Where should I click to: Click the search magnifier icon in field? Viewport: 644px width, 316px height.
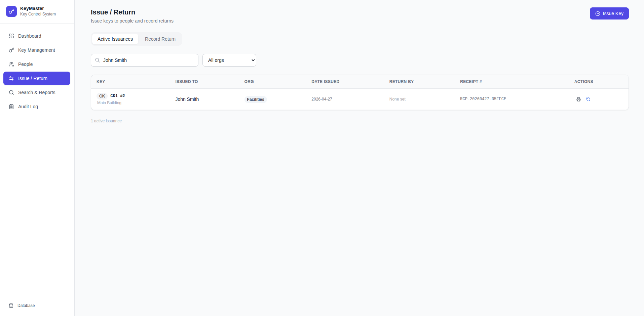point(98,60)
